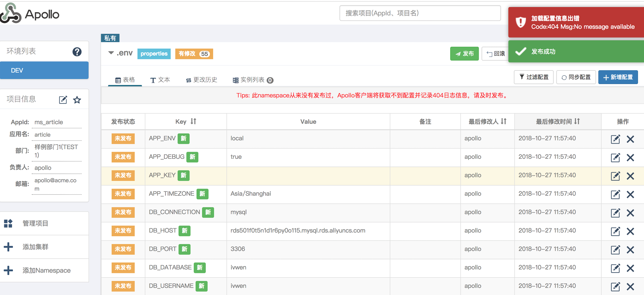Open the 更改历史 tab
The width and height of the screenshot is (644, 295).
[x=201, y=80]
